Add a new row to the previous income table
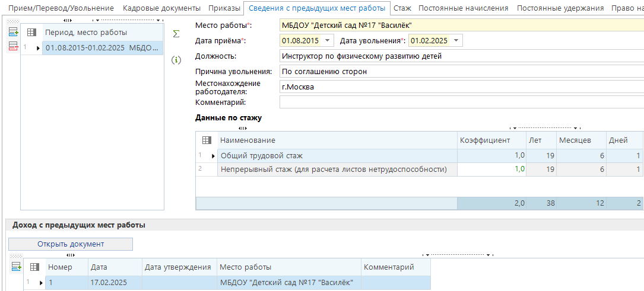Image resolution: width=644 pixels, height=291 pixels. pos(16,267)
